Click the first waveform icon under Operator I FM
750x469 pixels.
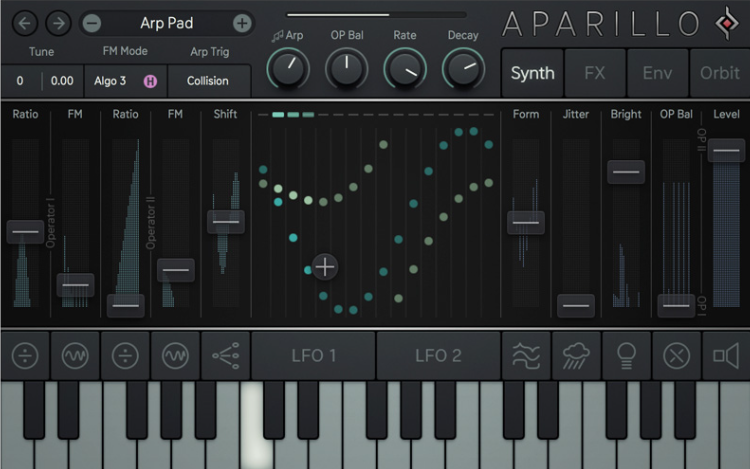tap(75, 356)
